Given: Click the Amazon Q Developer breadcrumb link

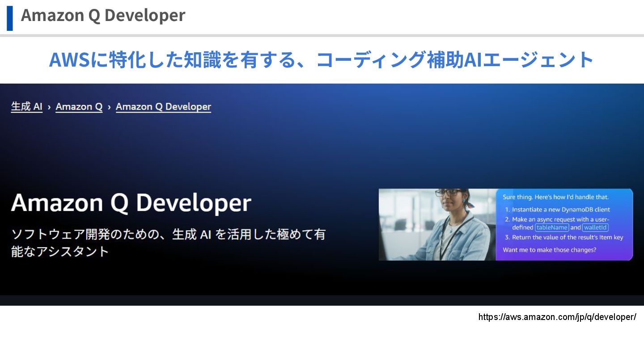Looking at the screenshot, I should (163, 107).
